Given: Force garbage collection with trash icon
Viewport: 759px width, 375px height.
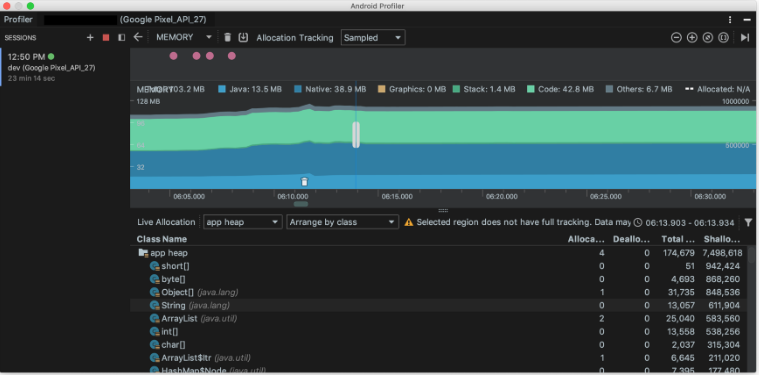Looking at the screenshot, I should [x=228, y=37].
